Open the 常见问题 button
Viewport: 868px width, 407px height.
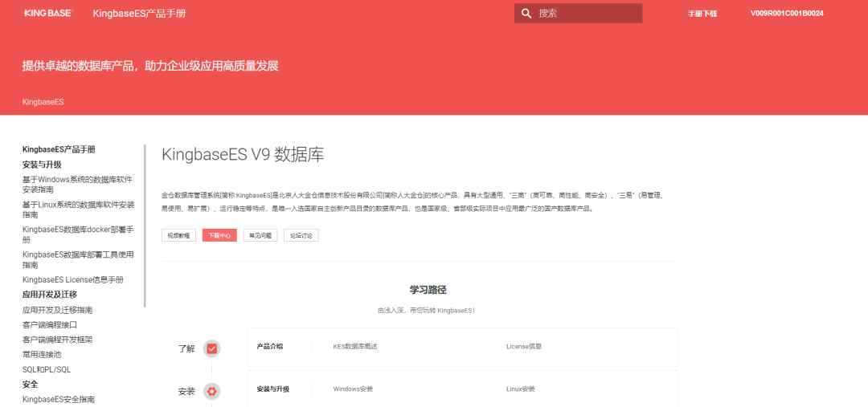point(260,235)
